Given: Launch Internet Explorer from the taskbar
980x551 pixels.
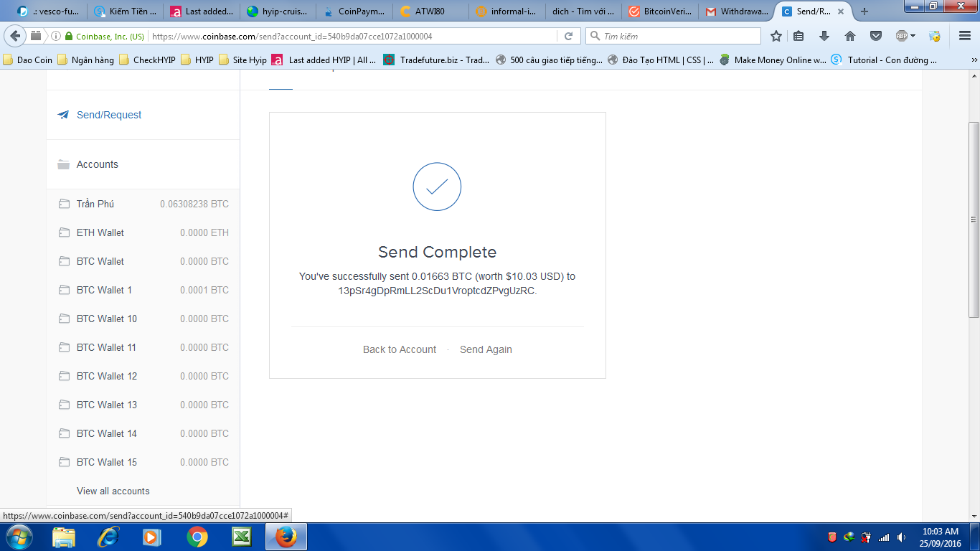Looking at the screenshot, I should click(108, 537).
